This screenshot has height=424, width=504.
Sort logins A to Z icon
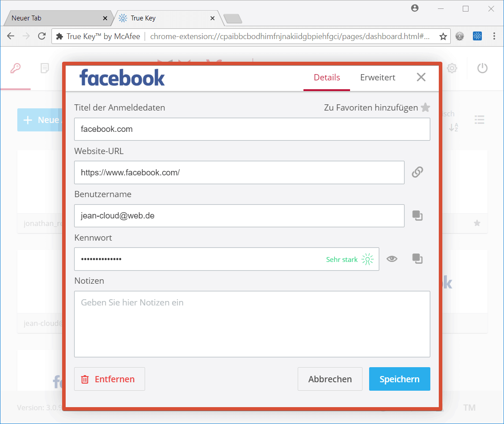click(x=453, y=127)
